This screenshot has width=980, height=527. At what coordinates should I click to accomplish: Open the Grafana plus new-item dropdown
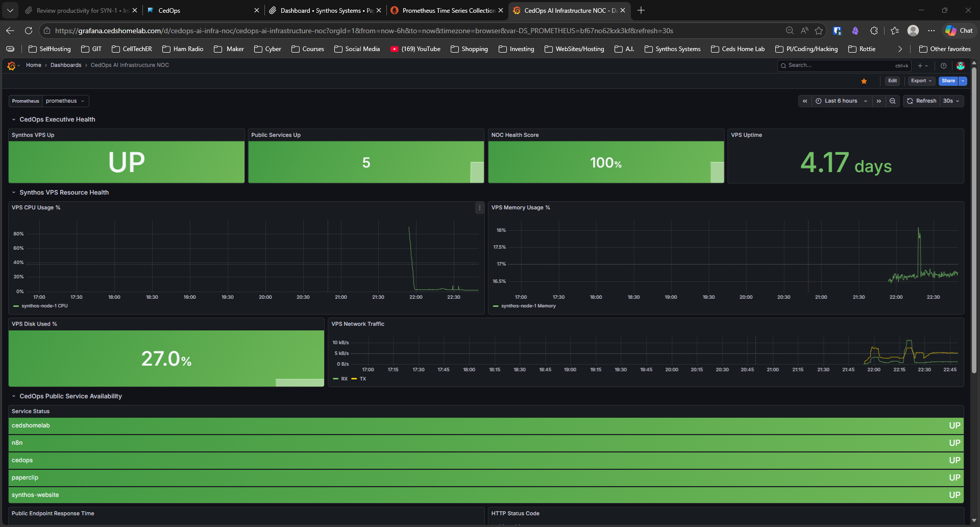[923, 65]
